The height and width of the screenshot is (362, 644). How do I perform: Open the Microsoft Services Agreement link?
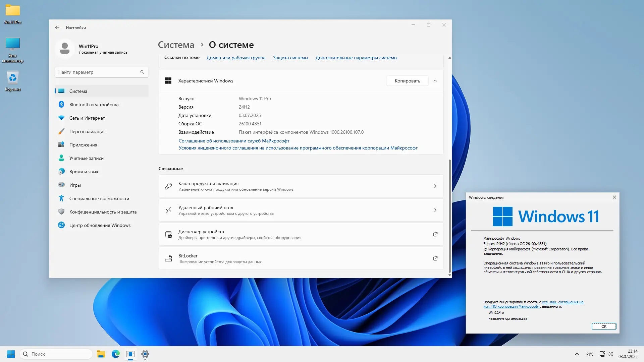234,141
